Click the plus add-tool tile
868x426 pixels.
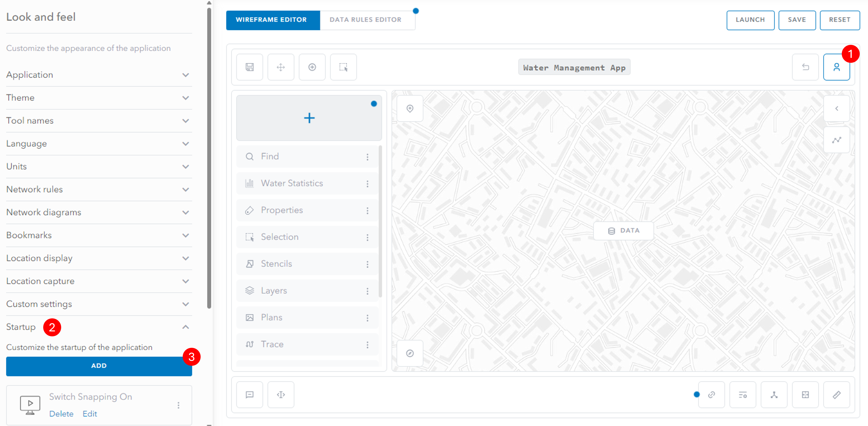309,118
